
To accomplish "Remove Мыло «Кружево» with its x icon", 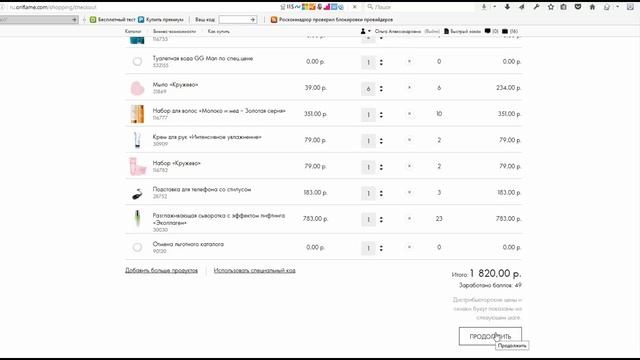I will coord(409,88).
